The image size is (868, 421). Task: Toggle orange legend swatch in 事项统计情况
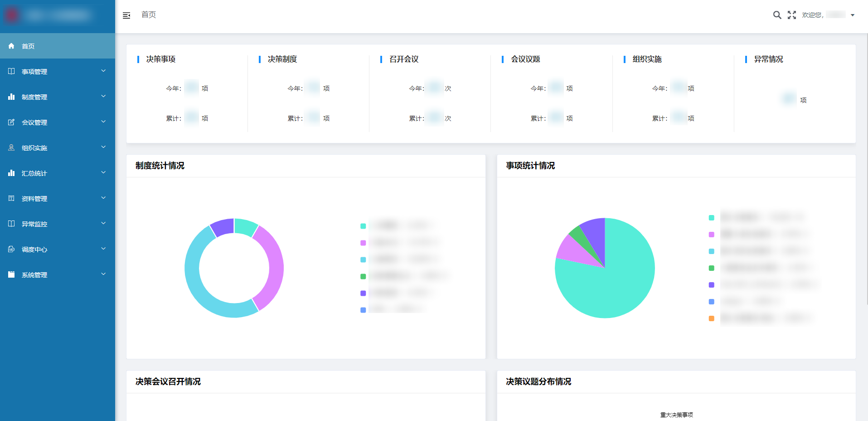pyautogui.click(x=711, y=318)
